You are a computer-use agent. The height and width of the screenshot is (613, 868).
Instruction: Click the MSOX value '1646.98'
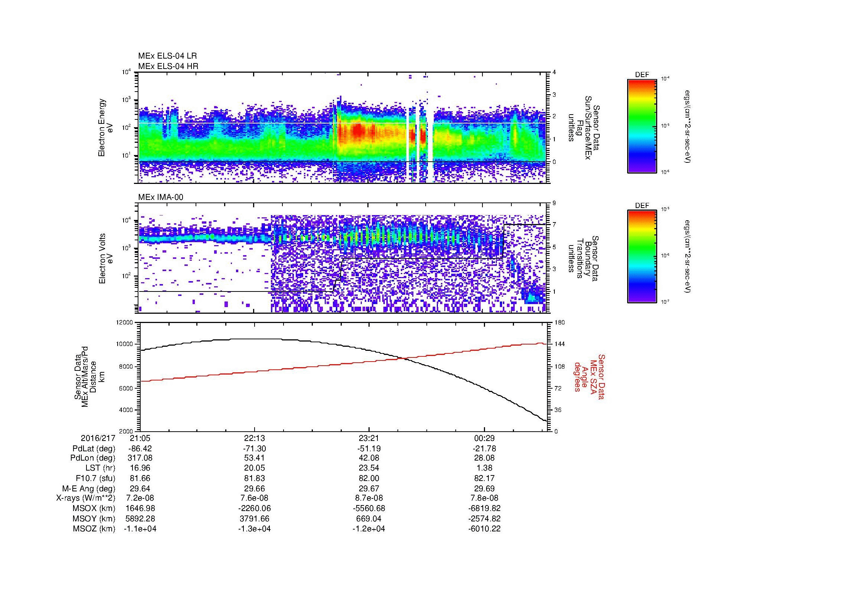pyautogui.click(x=140, y=508)
